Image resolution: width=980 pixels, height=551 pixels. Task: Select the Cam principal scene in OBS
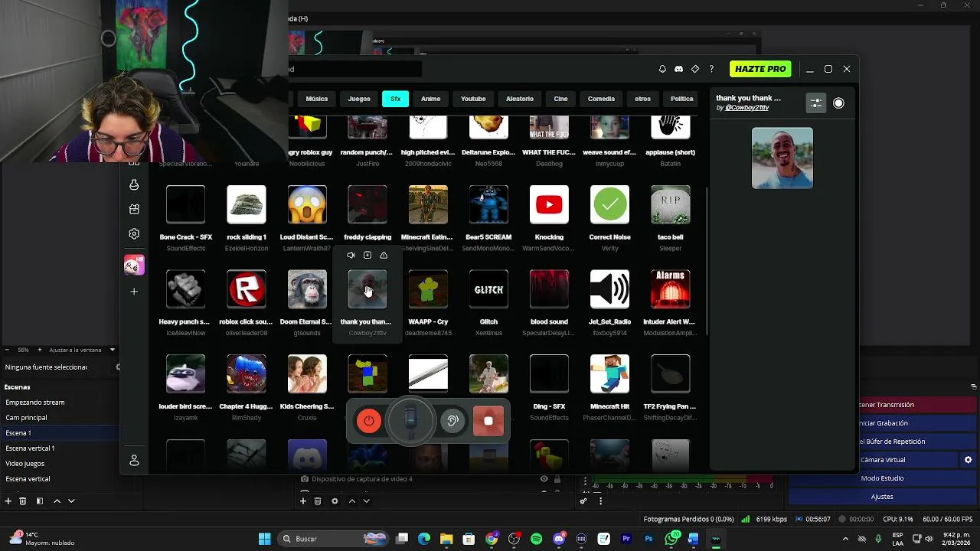pyautogui.click(x=60, y=418)
